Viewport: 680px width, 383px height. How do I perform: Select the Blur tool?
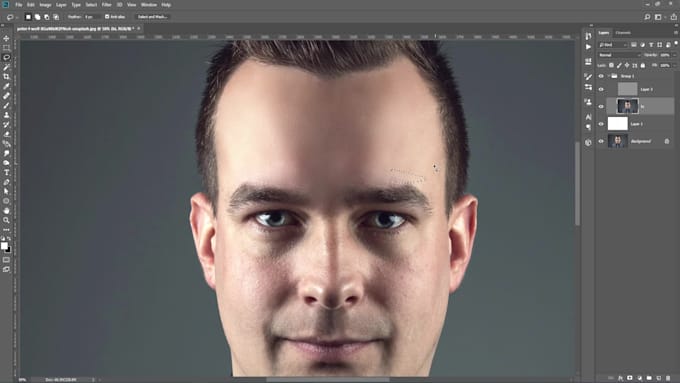point(6,153)
